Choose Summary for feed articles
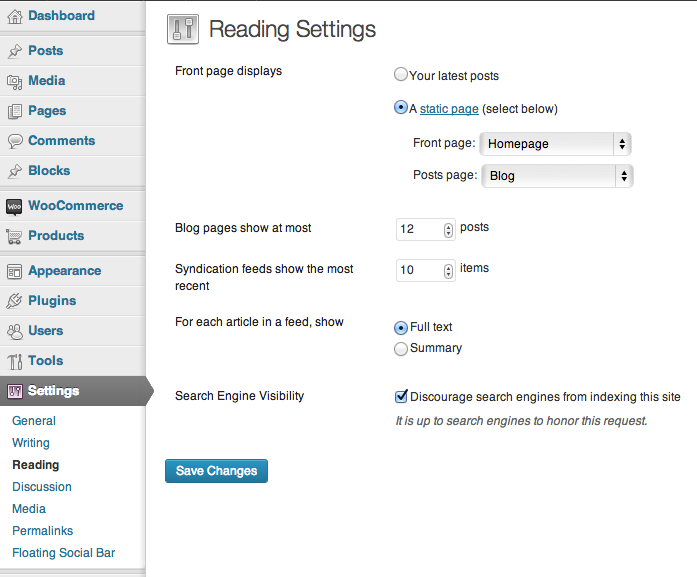 tap(401, 349)
